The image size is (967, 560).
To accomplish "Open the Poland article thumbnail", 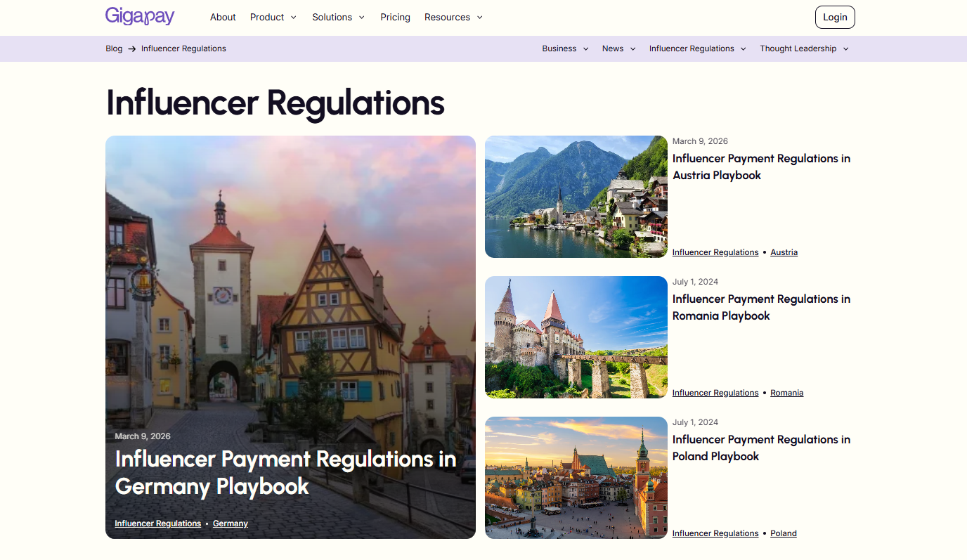I will [576, 478].
